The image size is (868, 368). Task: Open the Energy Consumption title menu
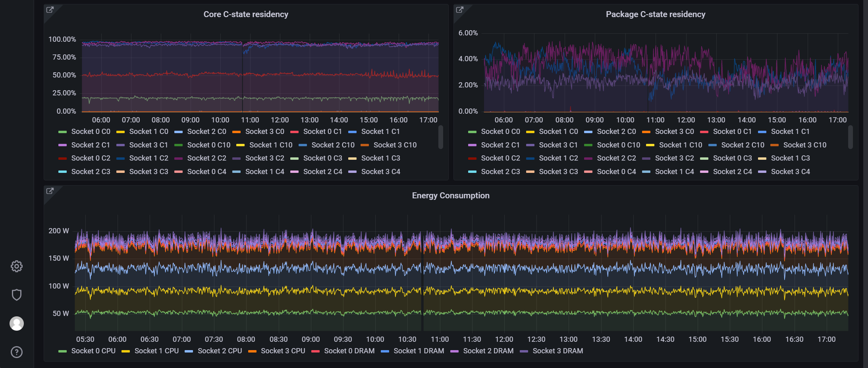pyautogui.click(x=451, y=196)
